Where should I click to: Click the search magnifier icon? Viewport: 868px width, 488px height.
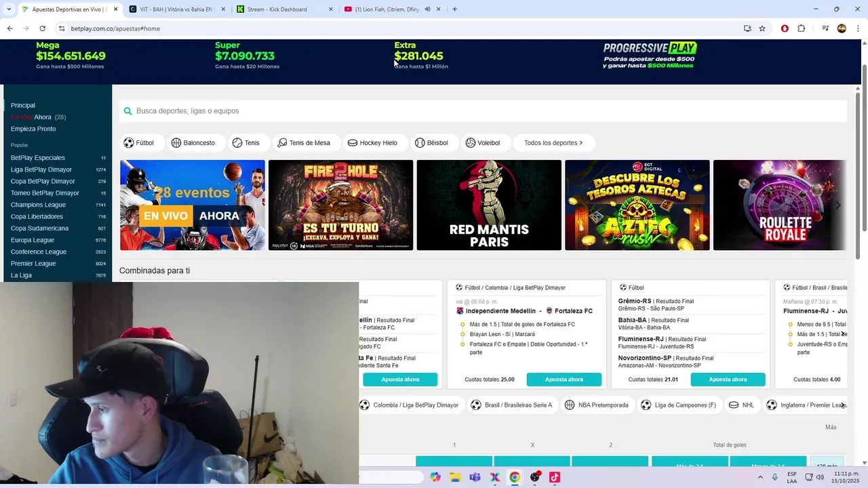click(x=127, y=111)
